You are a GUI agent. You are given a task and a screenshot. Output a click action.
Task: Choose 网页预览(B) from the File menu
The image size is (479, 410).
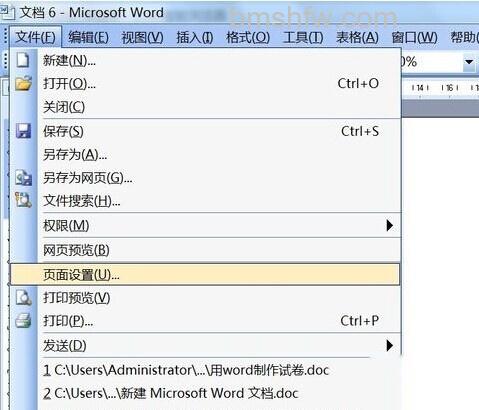[205, 250]
